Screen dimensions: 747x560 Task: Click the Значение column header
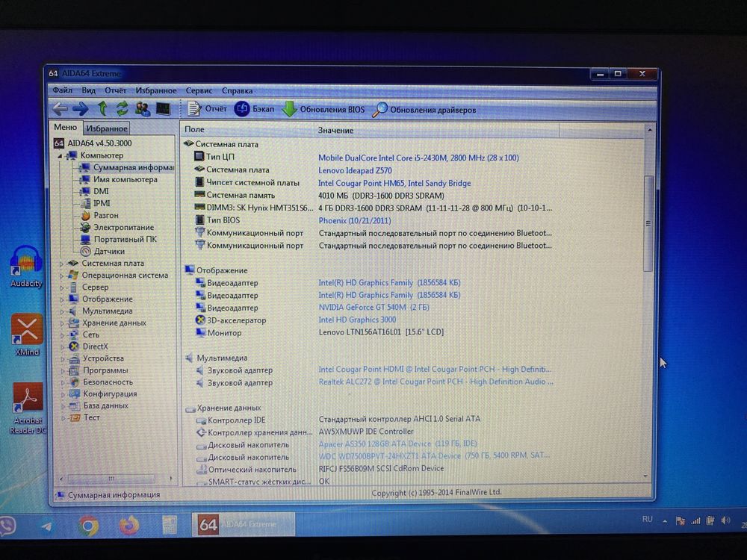[x=436, y=130]
